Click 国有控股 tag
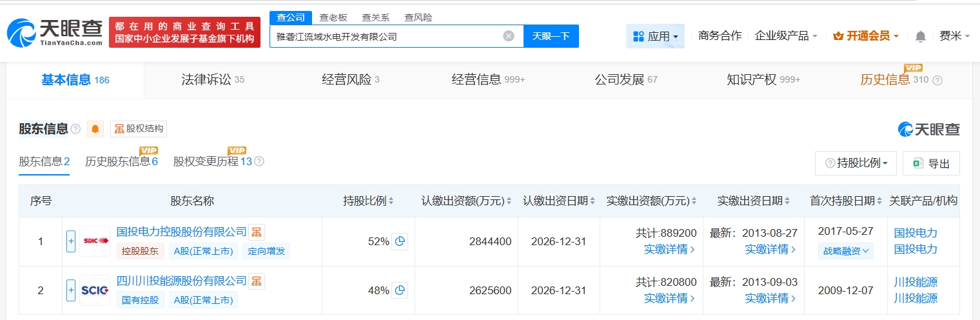980x320 pixels. (x=140, y=300)
